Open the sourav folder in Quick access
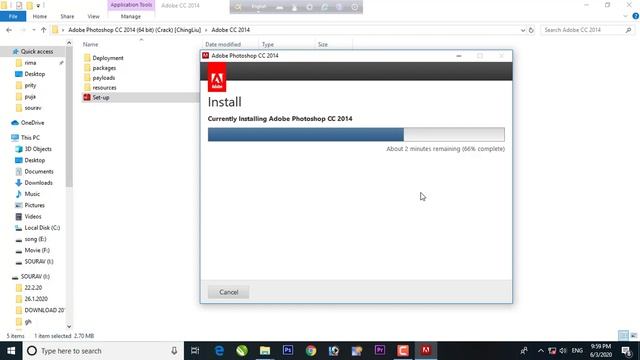The image size is (640, 360). [33, 108]
